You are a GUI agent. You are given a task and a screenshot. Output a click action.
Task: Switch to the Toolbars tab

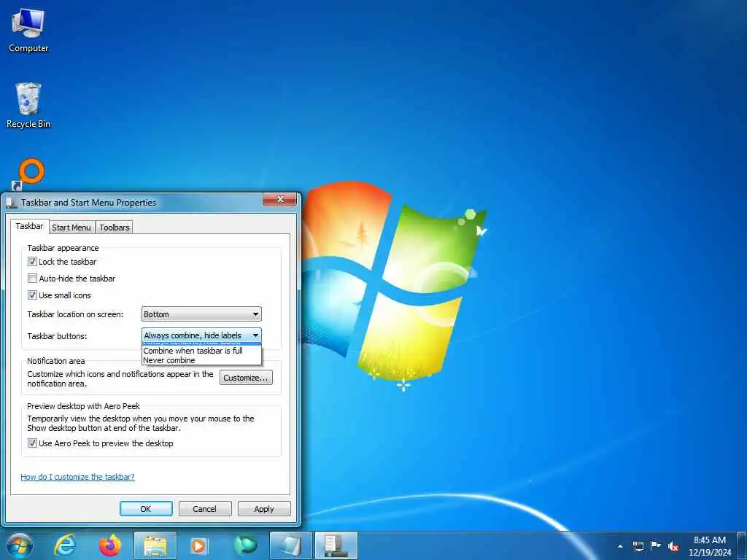pos(115,227)
